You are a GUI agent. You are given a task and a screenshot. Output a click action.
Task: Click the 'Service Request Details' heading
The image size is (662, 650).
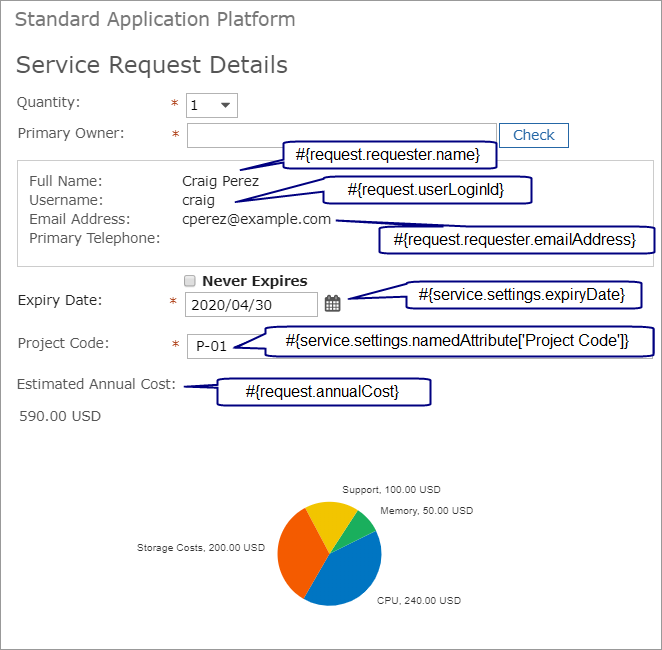point(152,65)
